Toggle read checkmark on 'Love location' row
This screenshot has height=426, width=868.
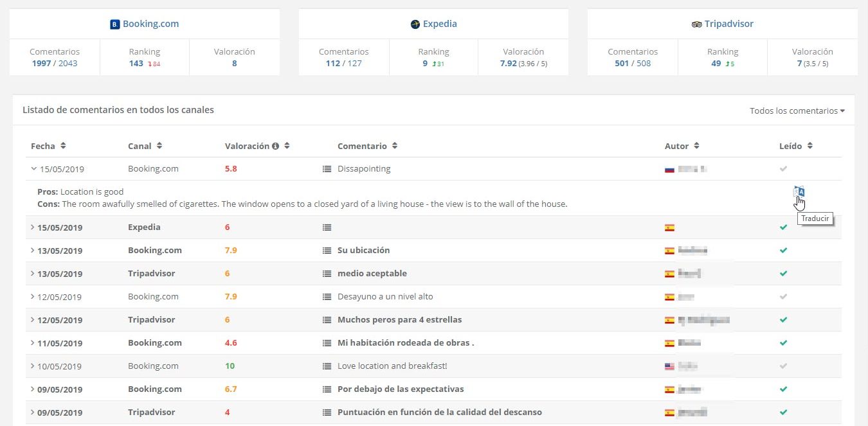tap(783, 366)
